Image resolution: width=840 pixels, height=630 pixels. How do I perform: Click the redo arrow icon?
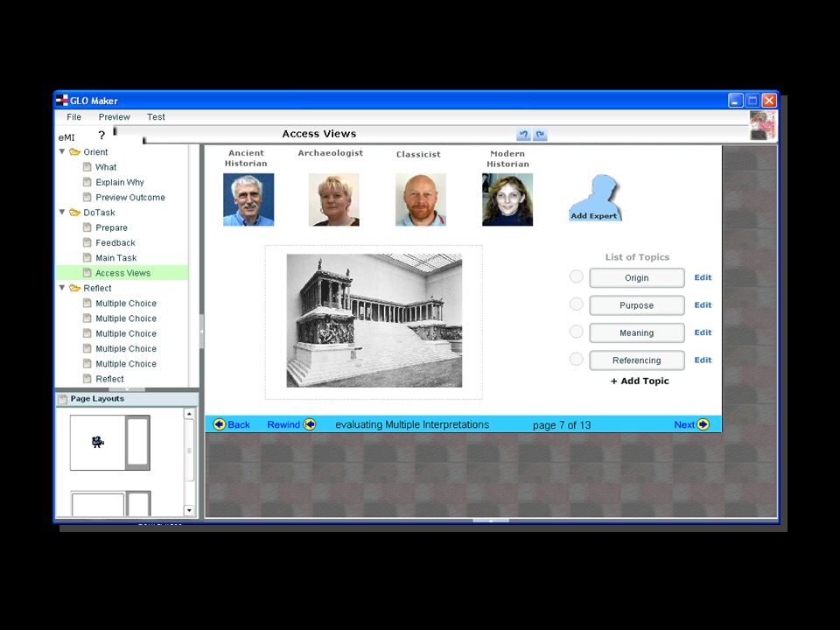[x=540, y=135]
